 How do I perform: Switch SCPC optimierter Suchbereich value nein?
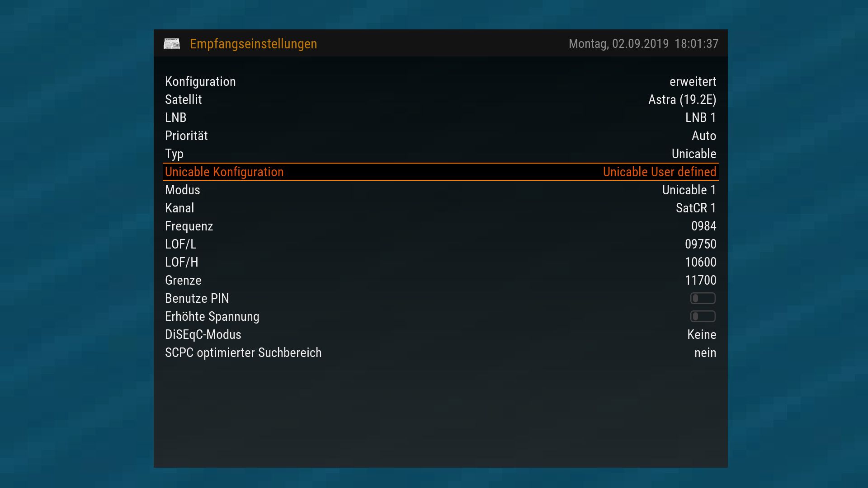pyautogui.click(x=705, y=352)
